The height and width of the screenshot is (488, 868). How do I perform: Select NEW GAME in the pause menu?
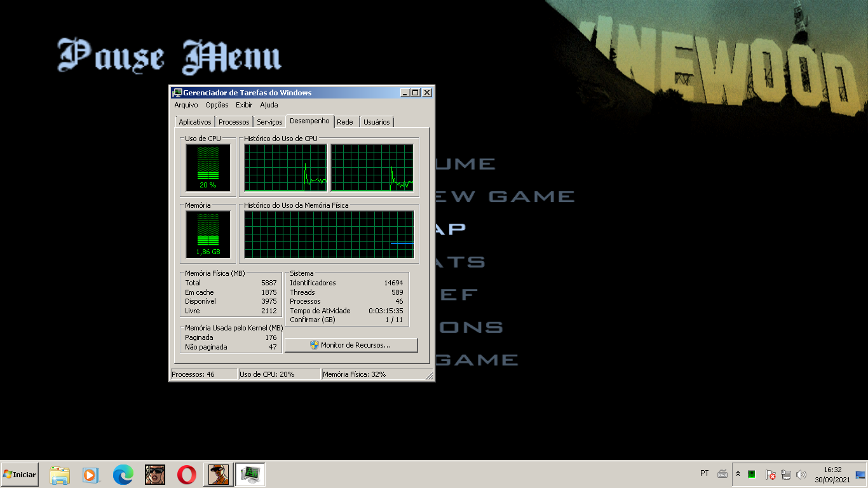tap(505, 196)
